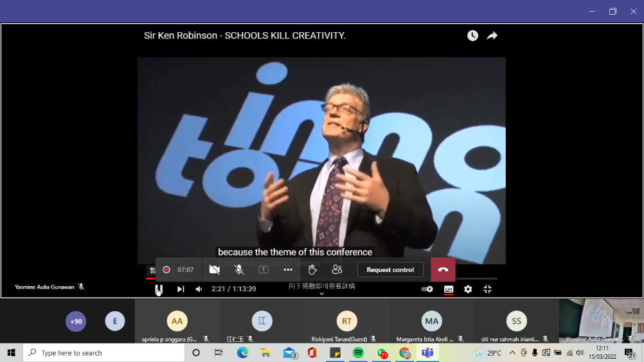The image size is (644, 362).
Task: Open Sticky Notes on taskbar
Action: pyautogui.click(x=335, y=353)
